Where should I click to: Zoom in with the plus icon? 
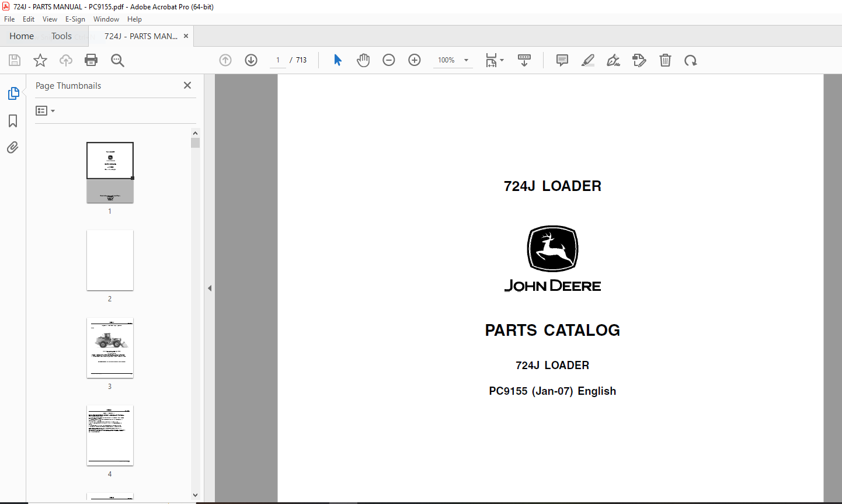(415, 60)
